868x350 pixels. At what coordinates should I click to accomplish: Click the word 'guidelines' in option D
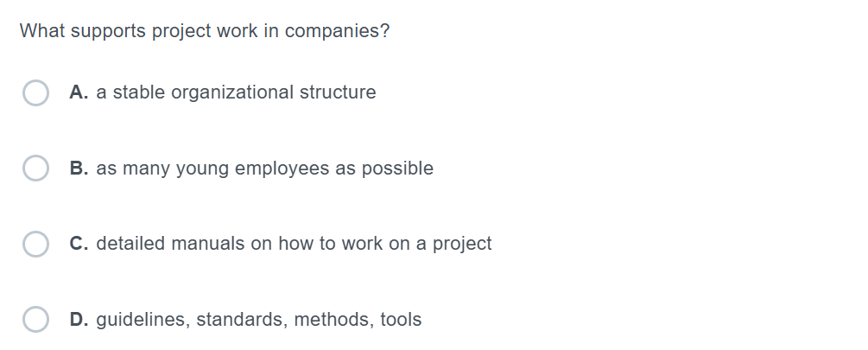[141, 320]
